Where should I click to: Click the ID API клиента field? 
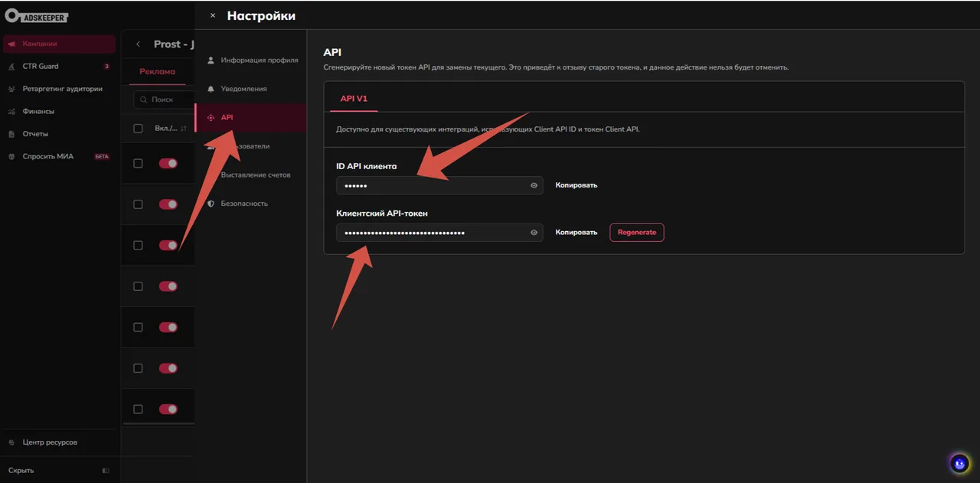pyautogui.click(x=439, y=185)
